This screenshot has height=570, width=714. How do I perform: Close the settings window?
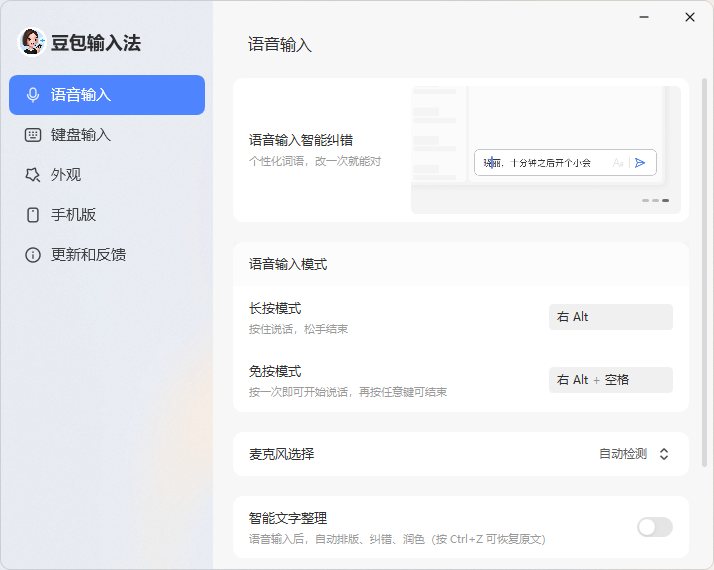point(690,17)
